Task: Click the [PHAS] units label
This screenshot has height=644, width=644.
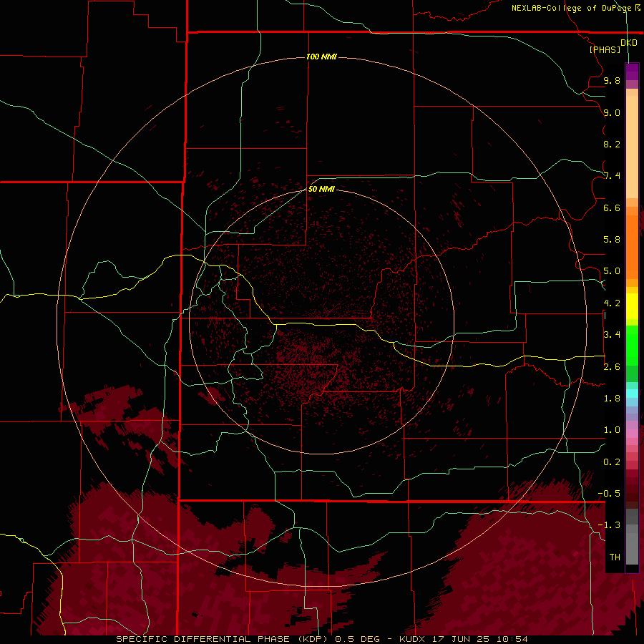Action: tap(605, 49)
